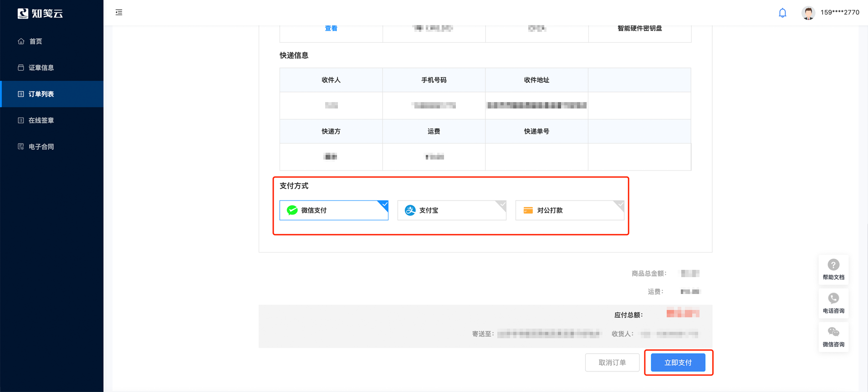The width and height of the screenshot is (868, 392).
Task: Click the 快递单号 header cell
Action: click(536, 131)
